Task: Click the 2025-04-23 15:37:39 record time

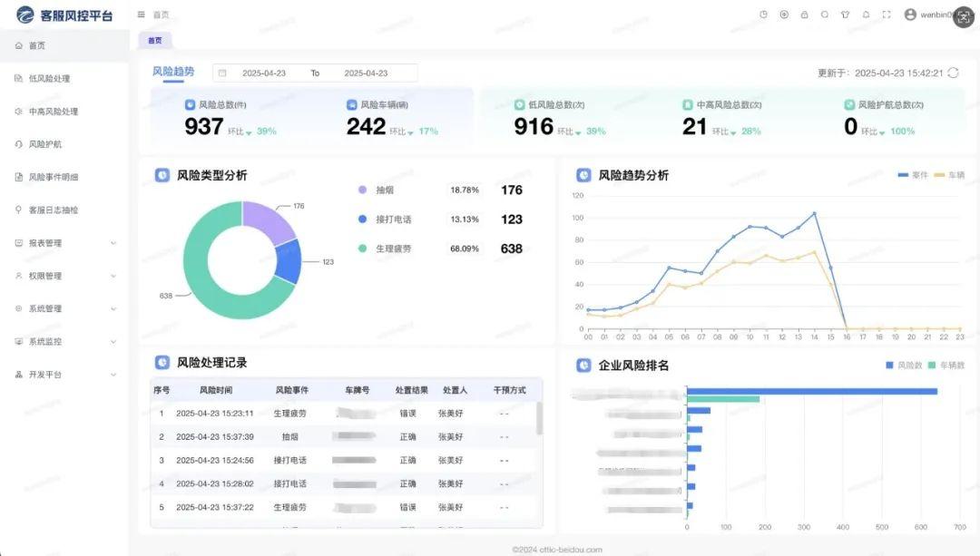Action: (x=215, y=436)
